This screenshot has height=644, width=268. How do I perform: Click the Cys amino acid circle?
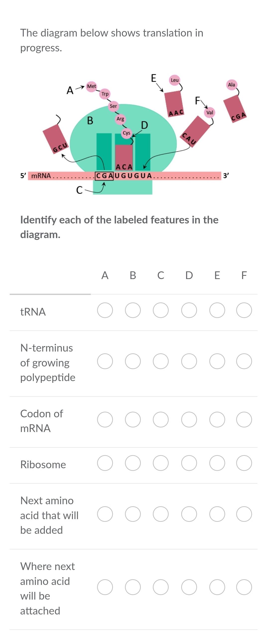pos(126,133)
